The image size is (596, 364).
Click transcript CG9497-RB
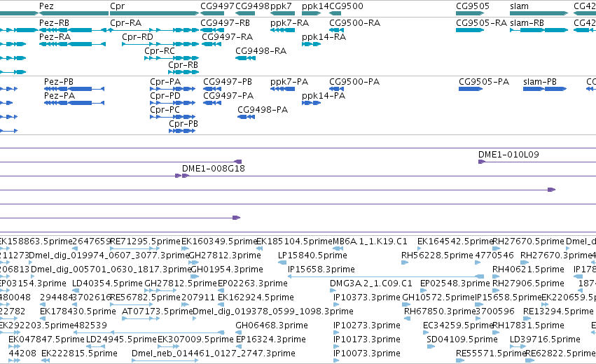point(212,30)
